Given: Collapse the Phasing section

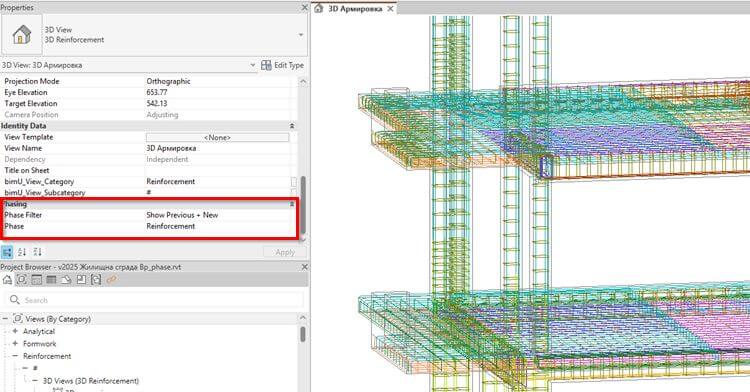Looking at the screenshot, I should (292, 204).
